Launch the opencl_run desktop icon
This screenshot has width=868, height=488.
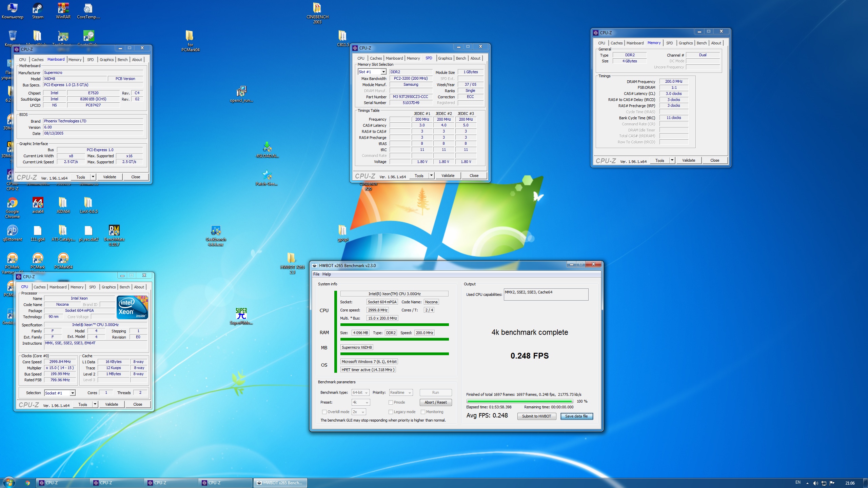[241, 94]
